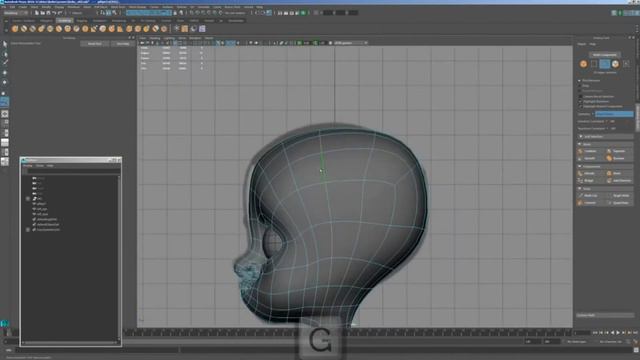Switch to the Rigging shelf tab

click(82, 20)
